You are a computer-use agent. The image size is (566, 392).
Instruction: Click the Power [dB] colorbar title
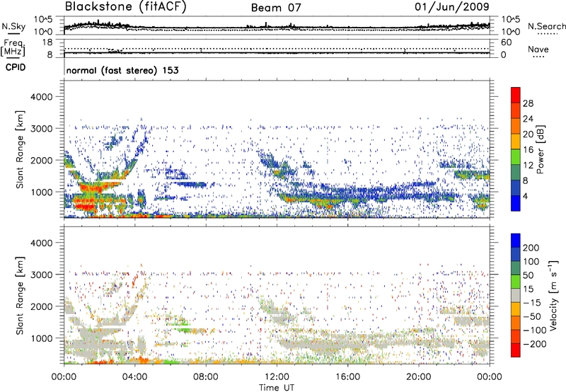coord(541,149)
